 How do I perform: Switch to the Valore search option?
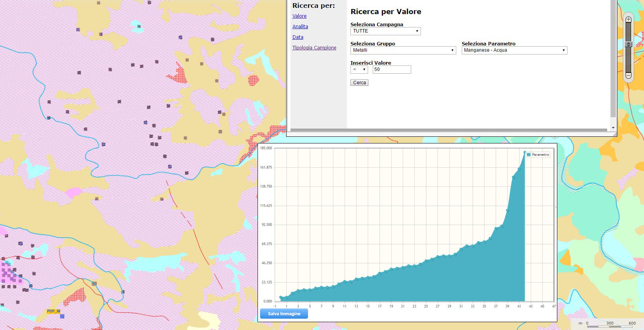(x=299, y=16)
